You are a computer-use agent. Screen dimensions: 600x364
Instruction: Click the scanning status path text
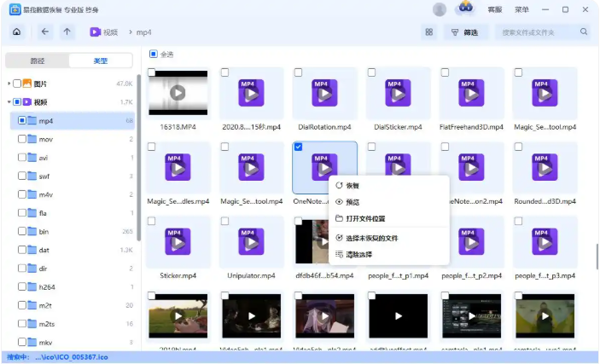(72, 357)
